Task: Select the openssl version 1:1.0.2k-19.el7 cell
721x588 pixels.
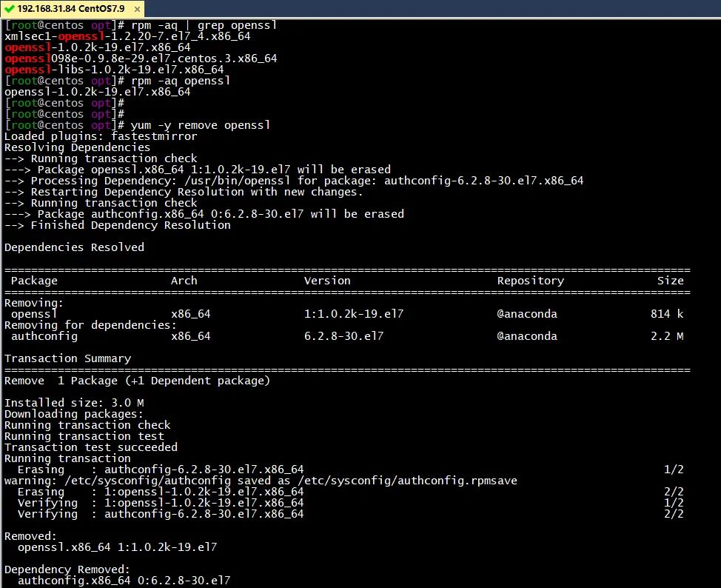Action: tap(354, 314)
